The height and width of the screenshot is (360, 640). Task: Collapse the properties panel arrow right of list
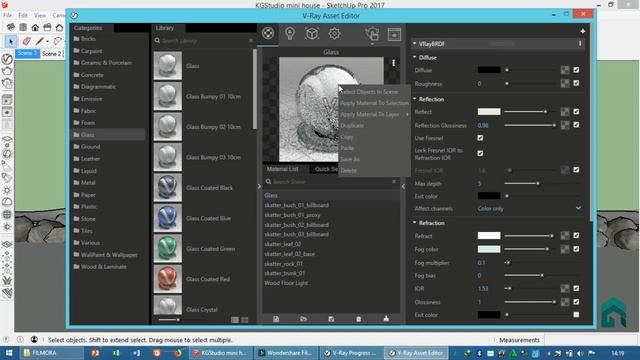pyautogui.click(x=403, y=186)
